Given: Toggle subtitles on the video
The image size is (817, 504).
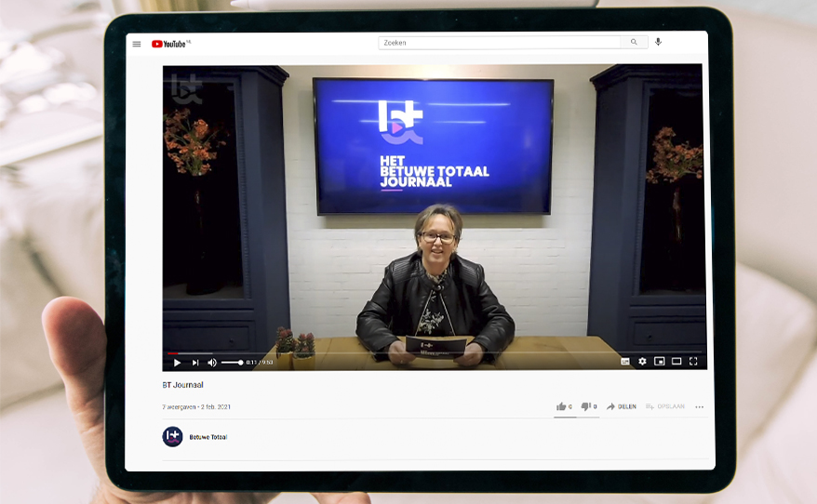Looking at the screenshot, I should click(x=625, y=362).
